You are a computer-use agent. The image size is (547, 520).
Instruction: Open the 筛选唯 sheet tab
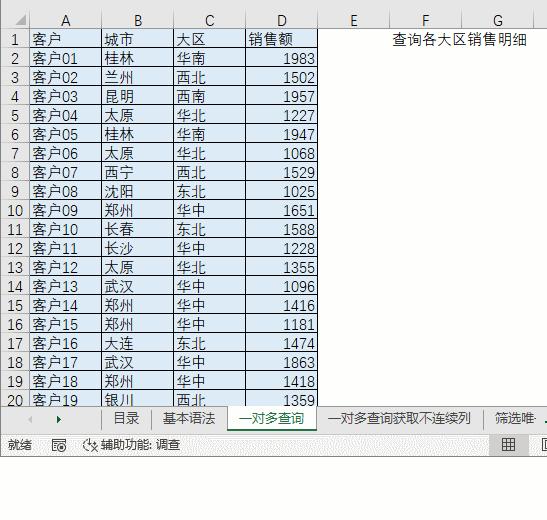[515, 418]
